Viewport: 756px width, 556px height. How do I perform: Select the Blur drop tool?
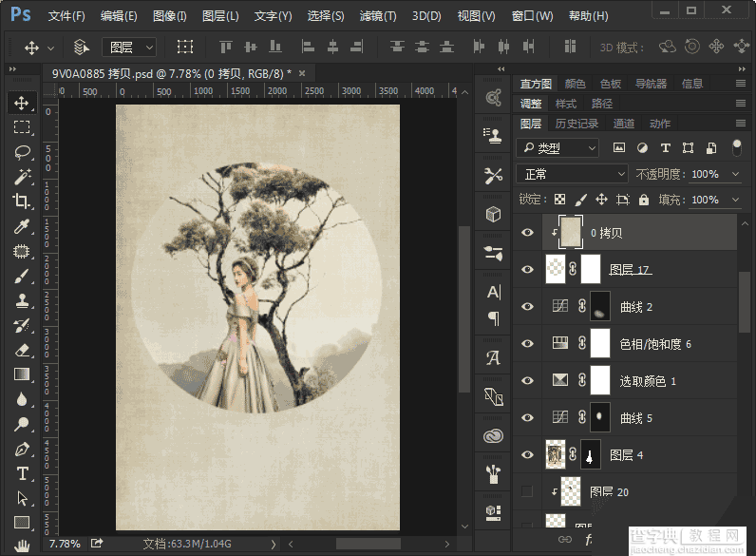tap(21, 399)
